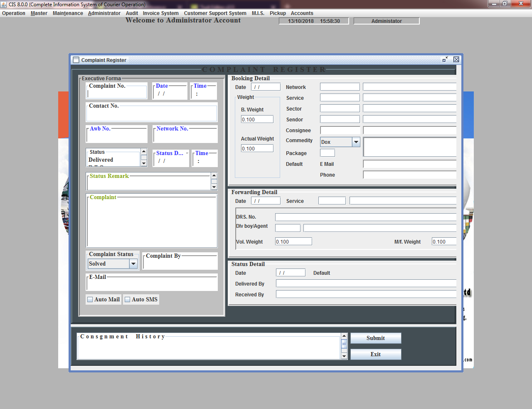
Task: Click the Forwarding Detail Date field
Action: pos(266,201)
